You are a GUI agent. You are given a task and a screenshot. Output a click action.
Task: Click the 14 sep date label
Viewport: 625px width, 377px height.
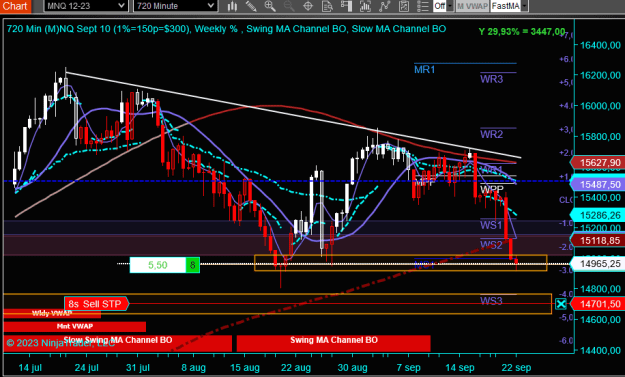[460, 367]
